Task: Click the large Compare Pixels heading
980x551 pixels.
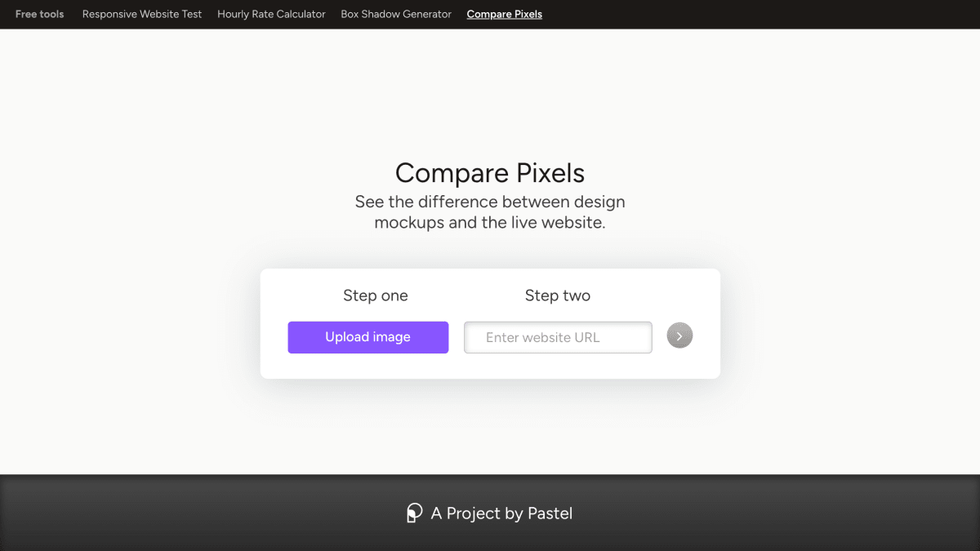Action: 490,173
